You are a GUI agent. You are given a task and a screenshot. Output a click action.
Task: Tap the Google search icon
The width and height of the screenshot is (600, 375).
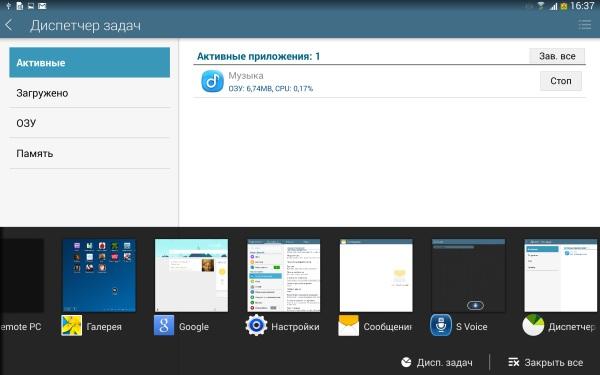click(x=164, y=326)
